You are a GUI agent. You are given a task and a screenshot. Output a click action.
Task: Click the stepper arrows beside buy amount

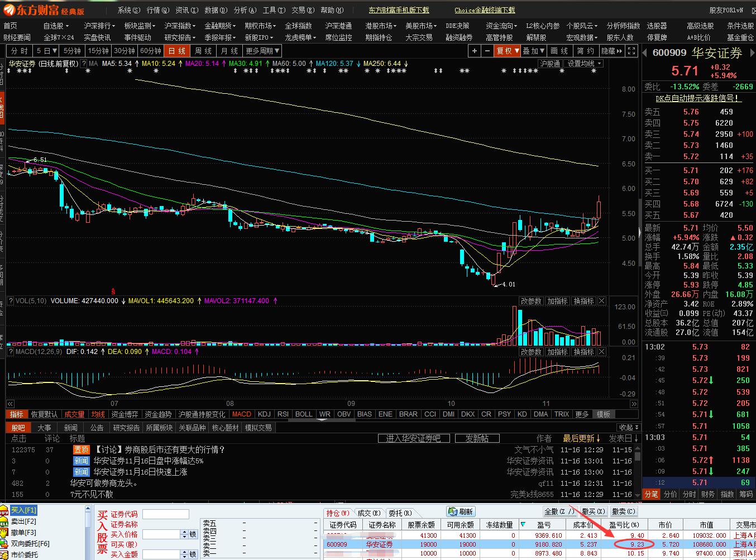point(184,554)
